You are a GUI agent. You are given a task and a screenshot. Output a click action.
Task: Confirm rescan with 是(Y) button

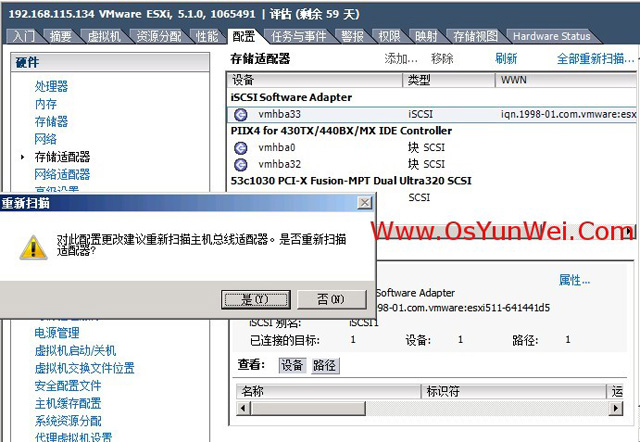(256, 300)
